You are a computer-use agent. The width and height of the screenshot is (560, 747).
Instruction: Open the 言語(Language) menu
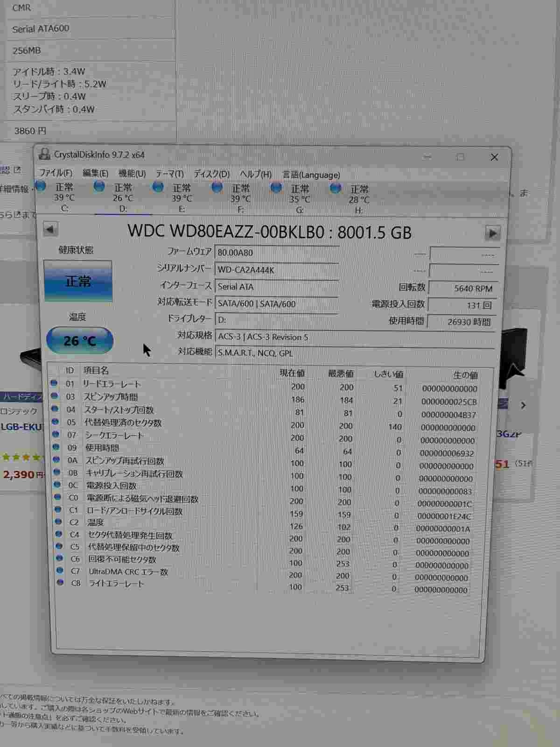coord(311,175)
